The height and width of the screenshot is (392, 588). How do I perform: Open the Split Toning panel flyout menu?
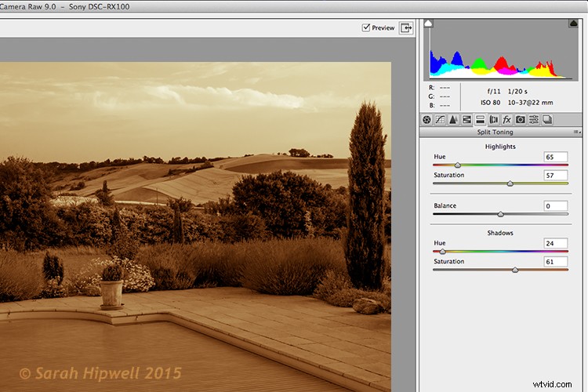coord(577,132)
